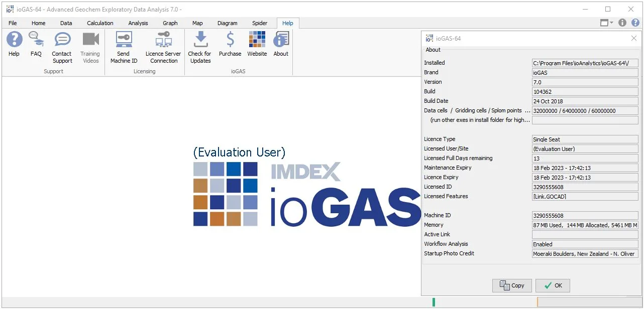Open Training Videos camera icon
Screen dimensions: 644x309
coord(90,39)
